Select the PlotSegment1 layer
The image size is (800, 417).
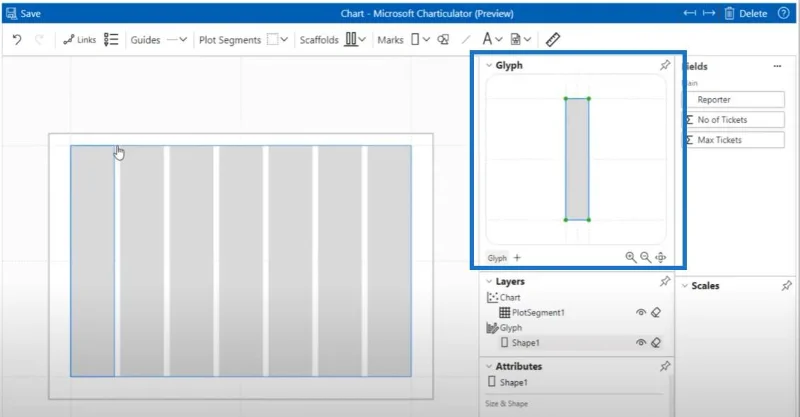532,312
